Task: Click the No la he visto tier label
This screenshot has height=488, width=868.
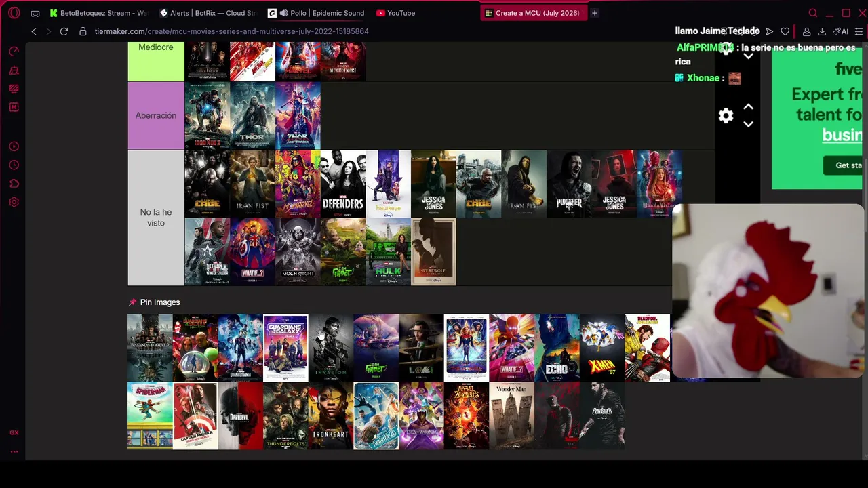Action: pyautogui.click(x=156, y=218)
